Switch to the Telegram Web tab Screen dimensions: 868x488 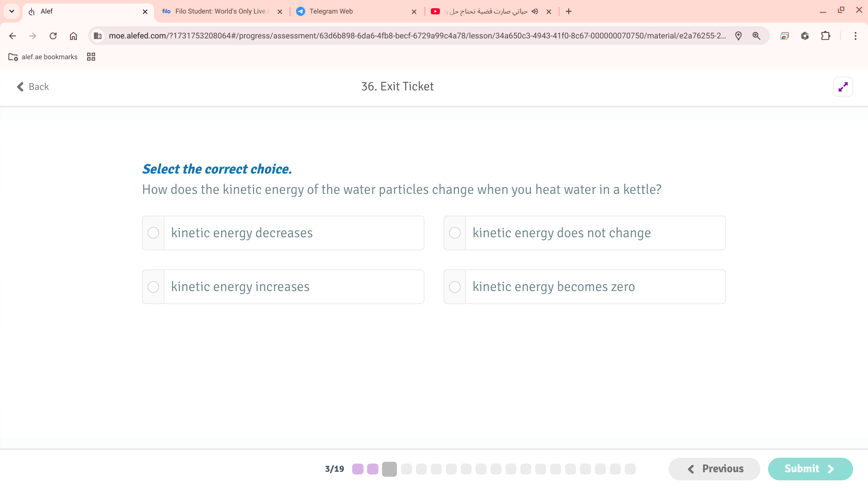tap(353, 11)
